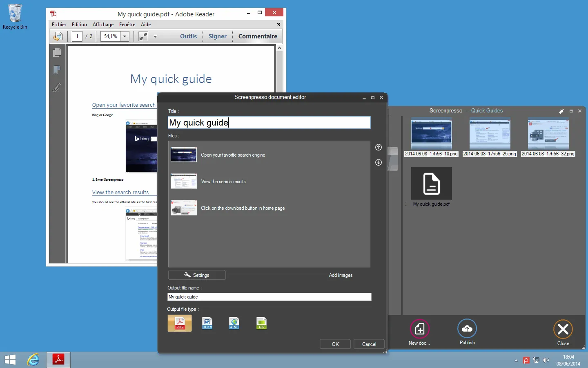The width and height of the screenshot is (588, 368).
Task: Open the Settings wrench in the document editor
Action: coord(197,275)
